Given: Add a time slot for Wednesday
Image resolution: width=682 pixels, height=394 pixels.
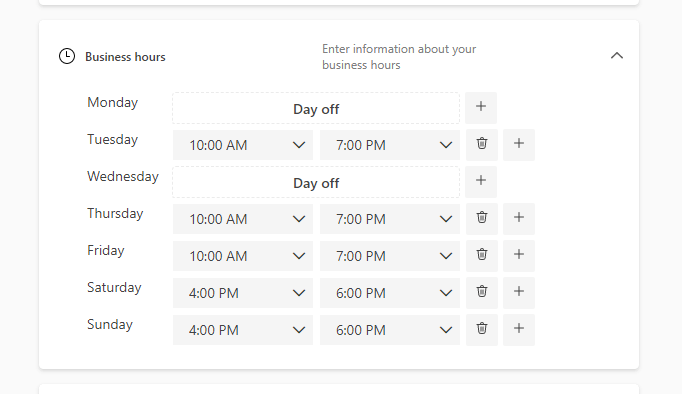Looking at the screenshot, I should [x=481, y=182].
